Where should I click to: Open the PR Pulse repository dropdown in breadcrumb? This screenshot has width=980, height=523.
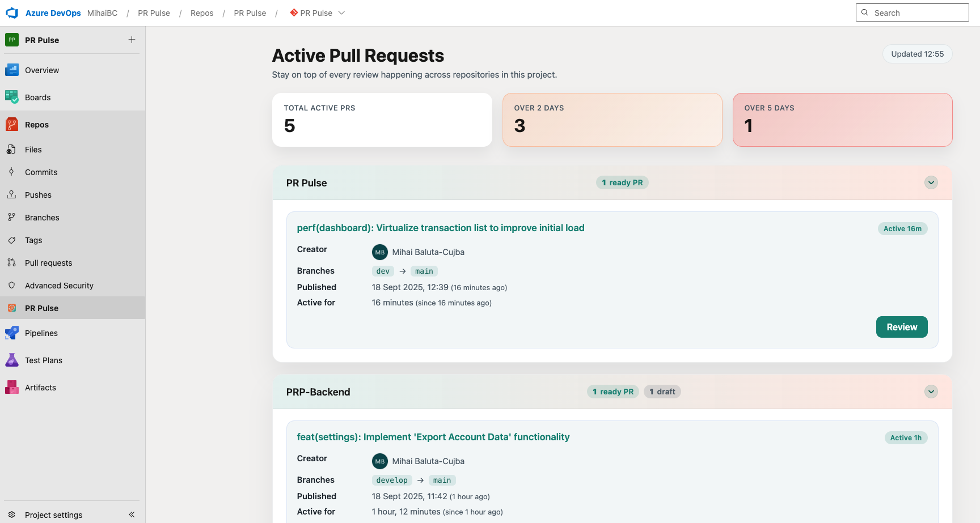pos(341,13)
